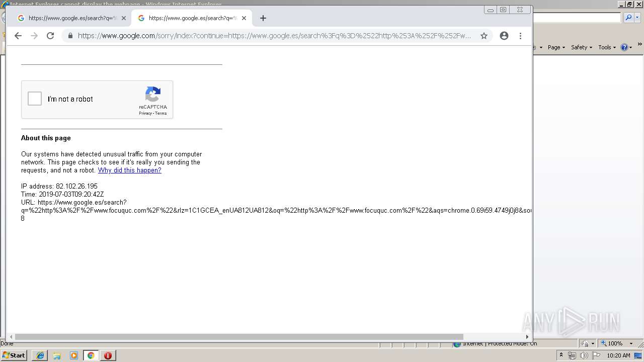Screen dimensions: 644x362
Task: Click the scroll-left arrow in Chrome
Action: [x=11, y=337]
